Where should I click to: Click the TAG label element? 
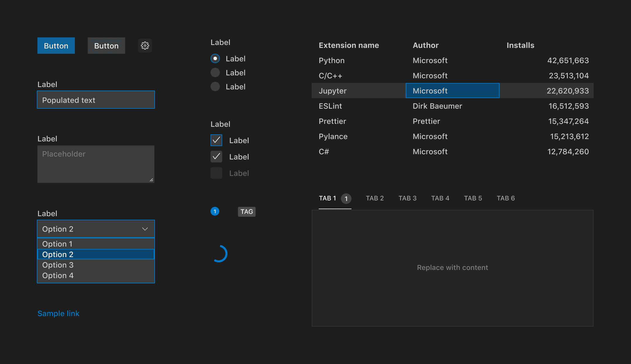coord(246,212)
